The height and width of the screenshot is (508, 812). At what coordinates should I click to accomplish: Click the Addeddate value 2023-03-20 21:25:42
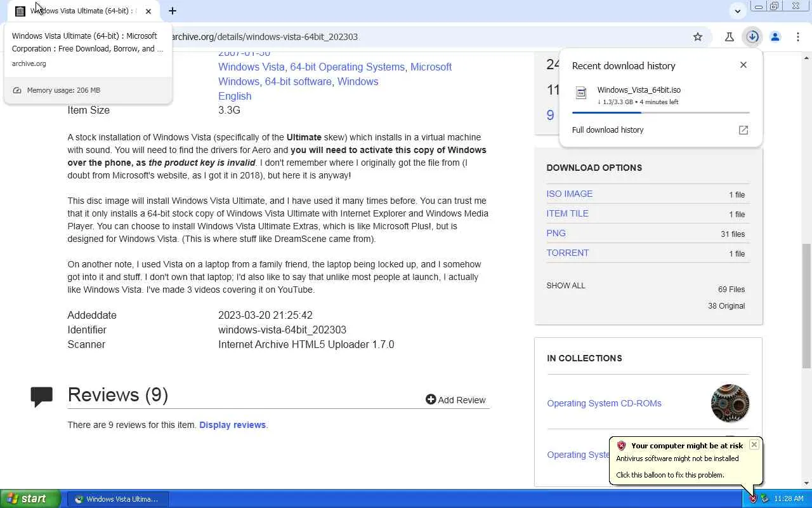(x=265, y=315)
